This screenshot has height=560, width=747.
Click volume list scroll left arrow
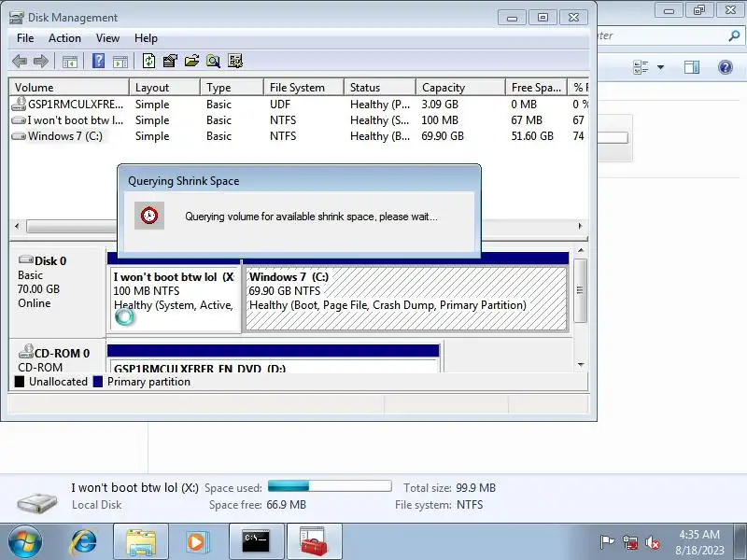tap(18, 226)
